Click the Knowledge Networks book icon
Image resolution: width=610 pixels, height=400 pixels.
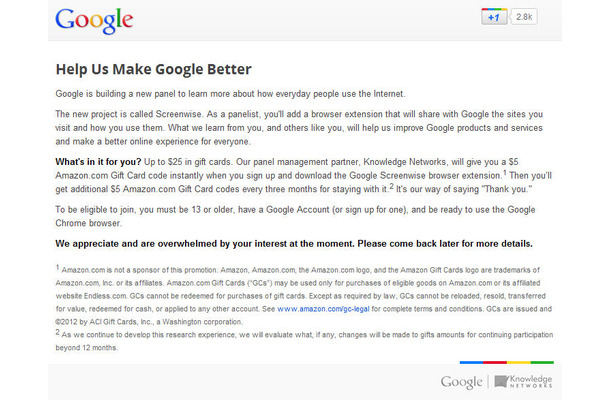pos(501,381)
